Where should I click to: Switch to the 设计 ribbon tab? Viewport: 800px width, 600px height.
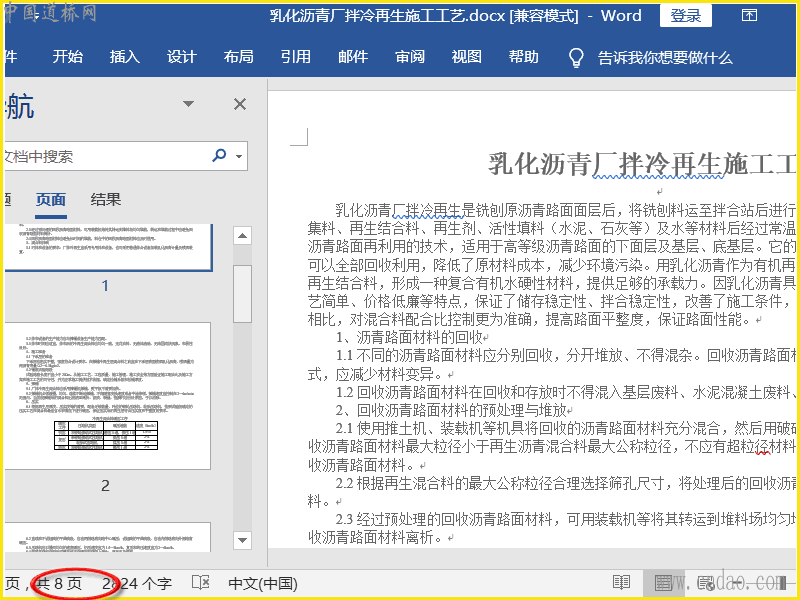182,57
